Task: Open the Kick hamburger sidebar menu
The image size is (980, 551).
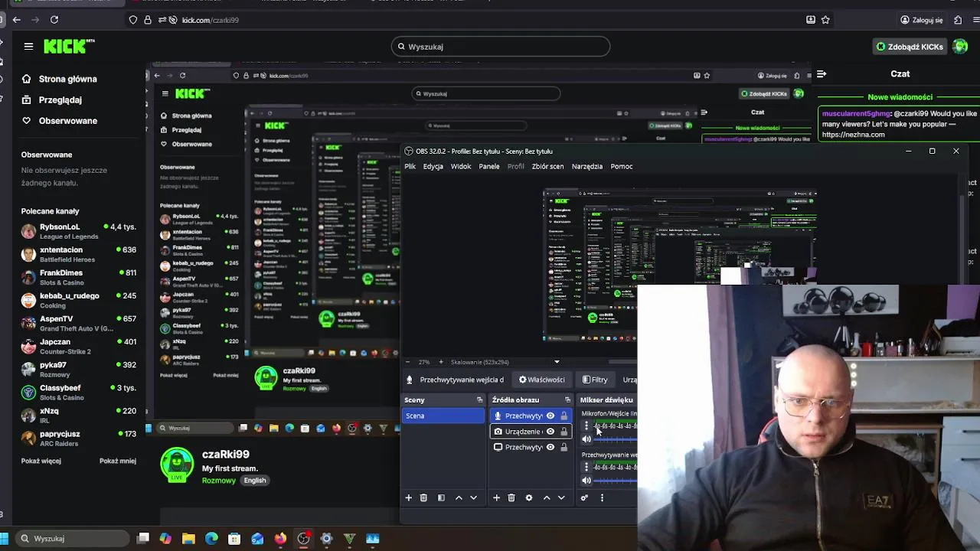Action: pyautogui.click(x=28, y=47)
